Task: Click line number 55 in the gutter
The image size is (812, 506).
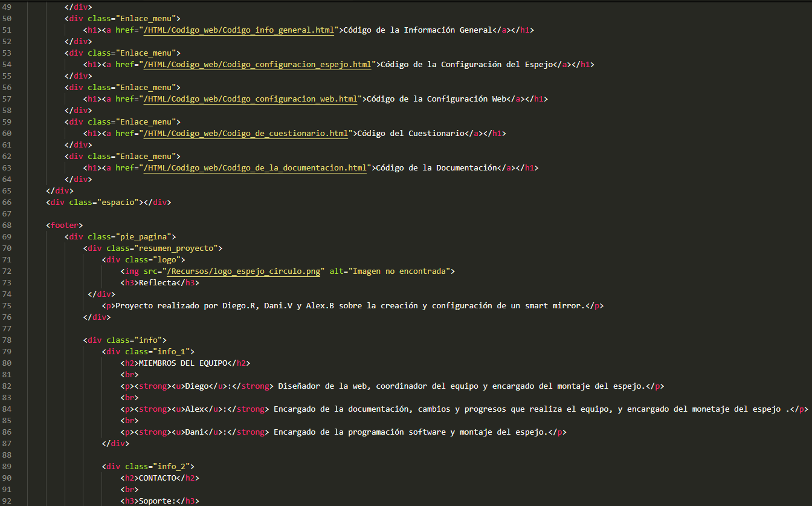Action: coord(7,76)
